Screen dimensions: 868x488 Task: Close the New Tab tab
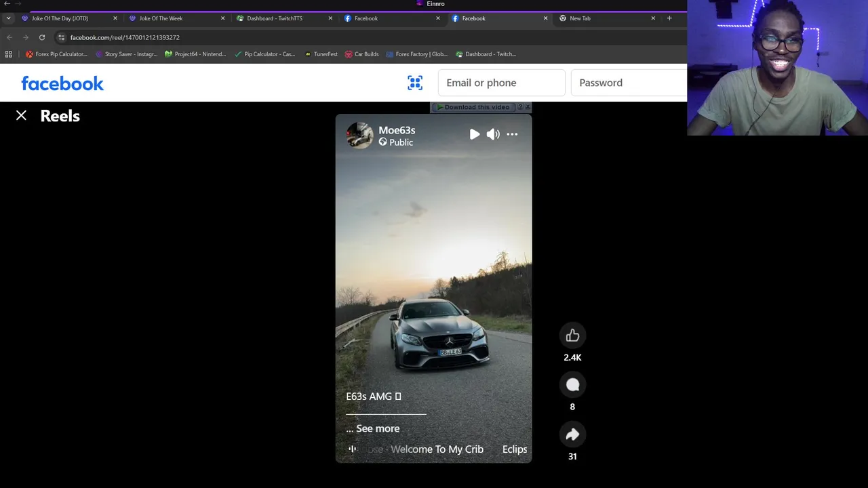click(x=653, y=18)
